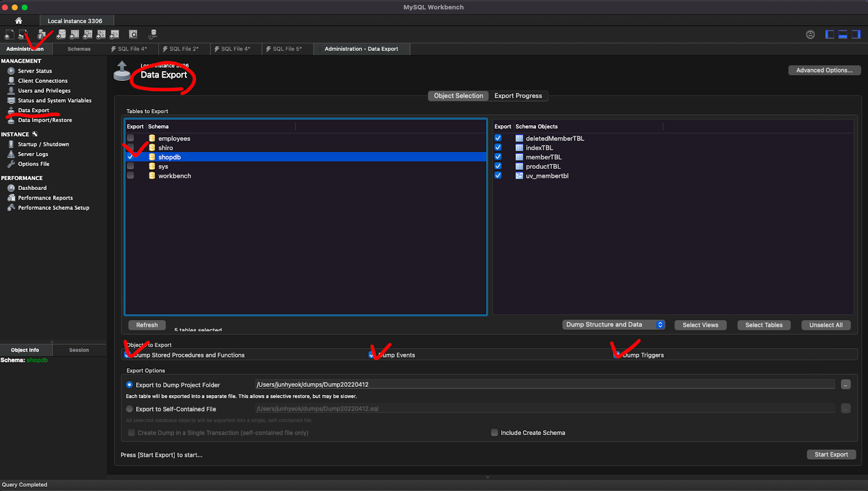Create new stored procedure toolbar icon

101,34
